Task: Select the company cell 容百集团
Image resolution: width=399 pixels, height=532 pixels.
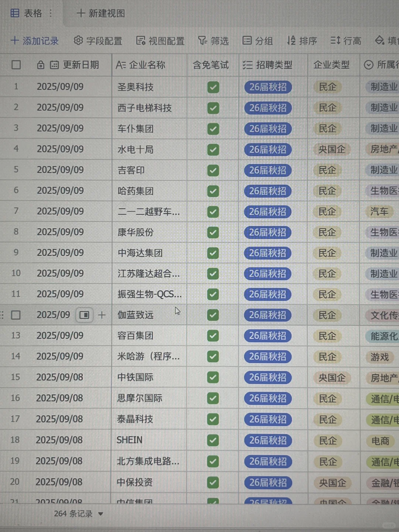Action: click(149, 335)
